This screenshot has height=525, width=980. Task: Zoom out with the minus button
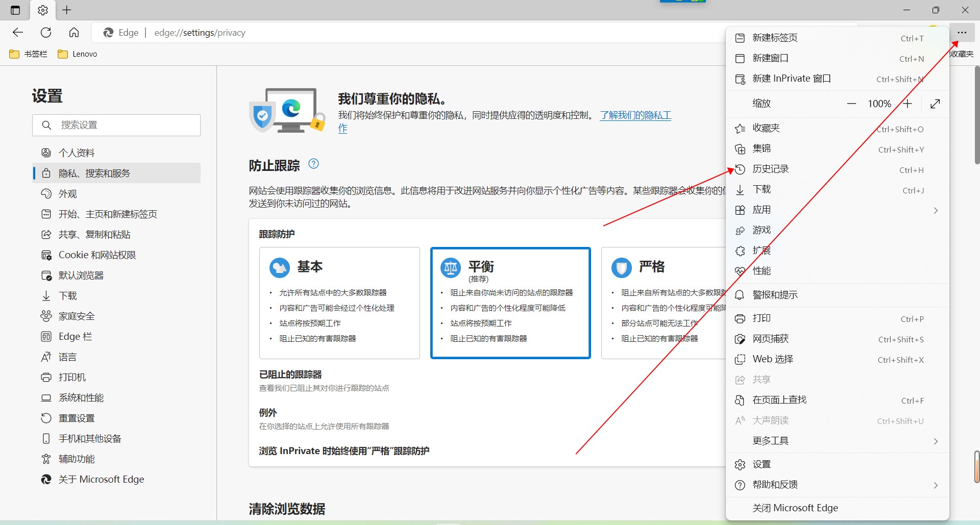[851, 104]
